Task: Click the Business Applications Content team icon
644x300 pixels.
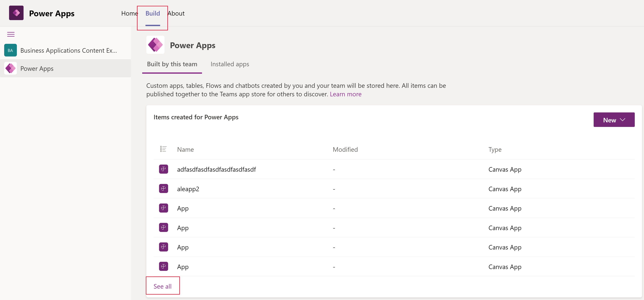Action: pyautogui.click(x=10, y=51)
